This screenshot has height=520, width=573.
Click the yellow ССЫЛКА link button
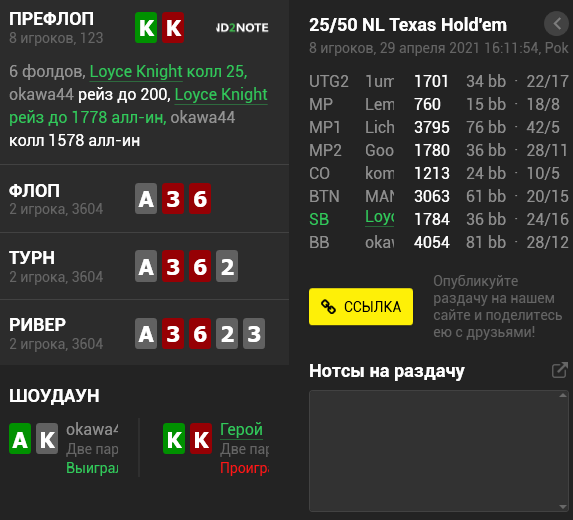[361, 307]
